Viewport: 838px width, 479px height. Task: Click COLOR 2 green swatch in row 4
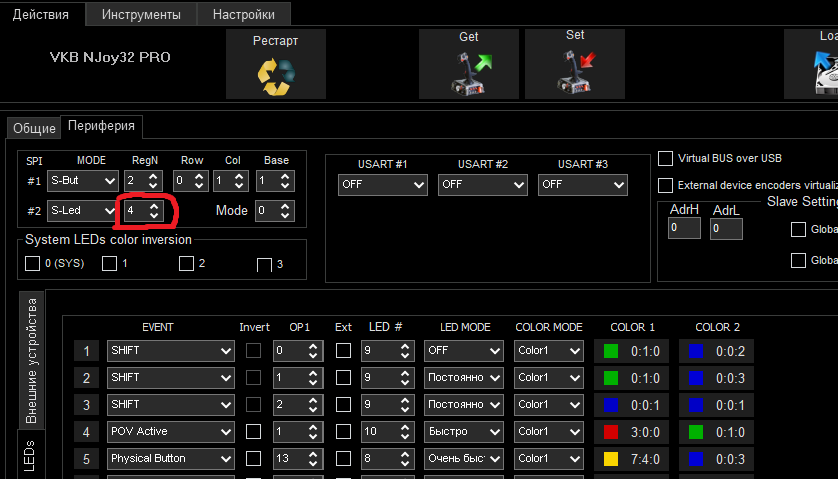point(696,432)
